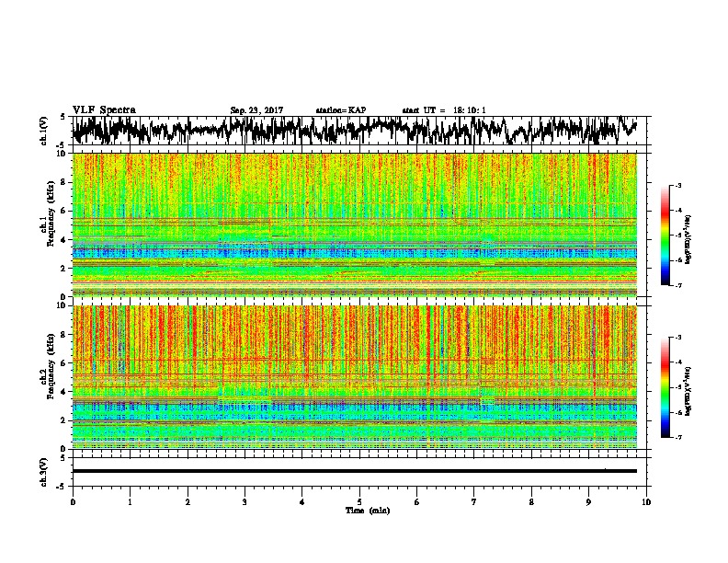Click the '-3' label on ch.1 colorbar
This screenshot has width=728, height=563.
pos(677,185)
